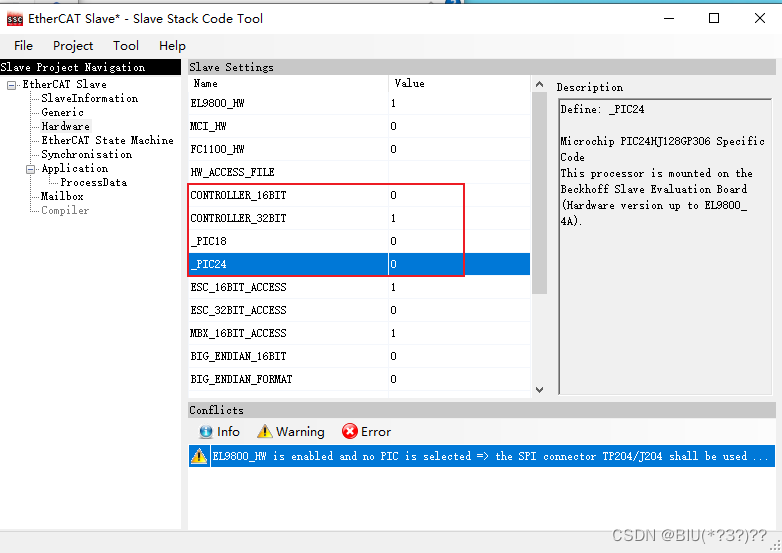The image size is (782, 553).
Task: Toggle the Error conflicts filter
Action: [x=367, y=432]
